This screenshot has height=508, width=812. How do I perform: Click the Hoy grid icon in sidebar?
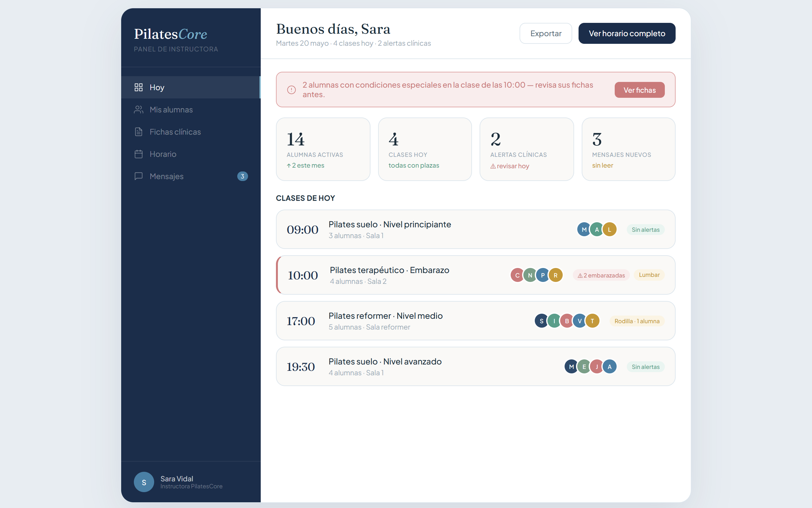tap(139, 87)
